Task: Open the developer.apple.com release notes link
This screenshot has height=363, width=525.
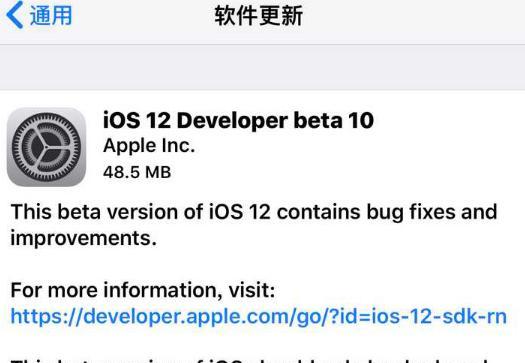Action: click(x=259, y=316)
